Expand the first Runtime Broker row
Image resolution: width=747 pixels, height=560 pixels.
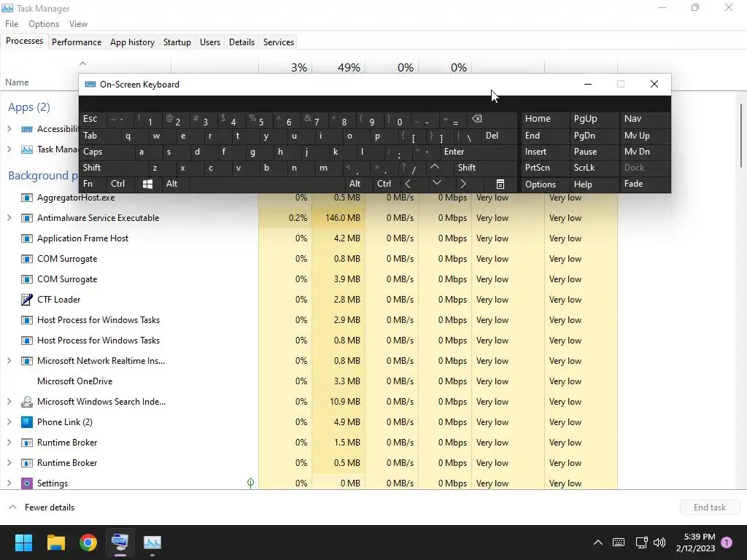point(9,443)
